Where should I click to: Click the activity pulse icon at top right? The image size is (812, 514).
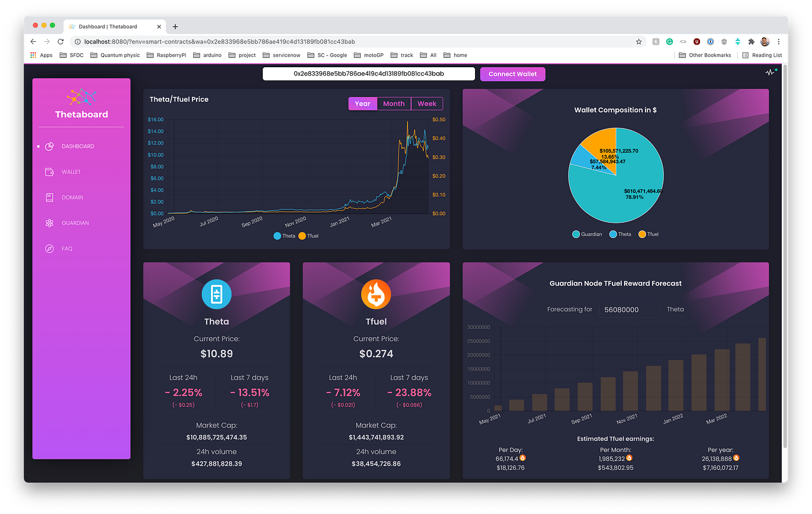pyautogui.click(x=770, y=72)
